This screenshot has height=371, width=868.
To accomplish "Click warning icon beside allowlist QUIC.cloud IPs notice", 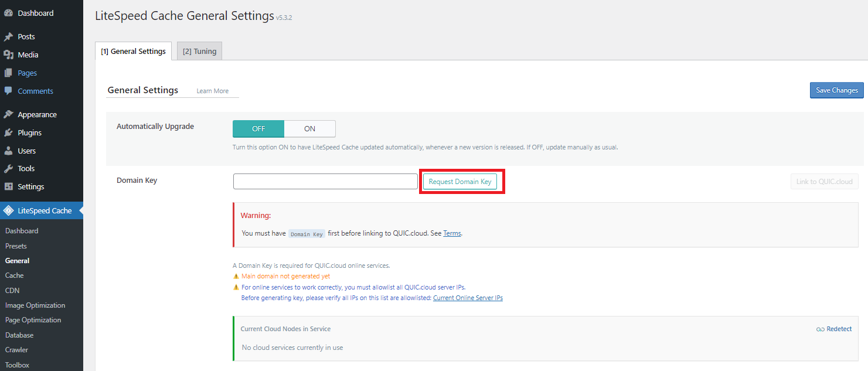I will [236, 287].
